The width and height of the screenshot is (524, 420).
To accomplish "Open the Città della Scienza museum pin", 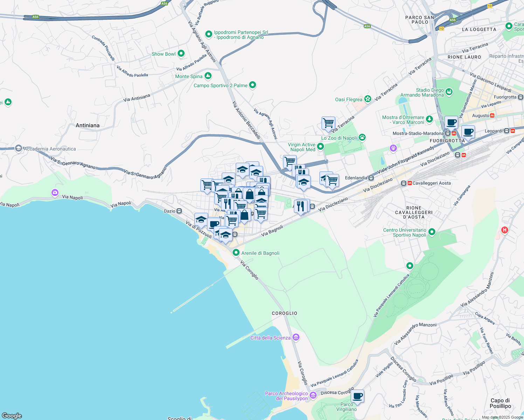I will [x=296, y=337].
